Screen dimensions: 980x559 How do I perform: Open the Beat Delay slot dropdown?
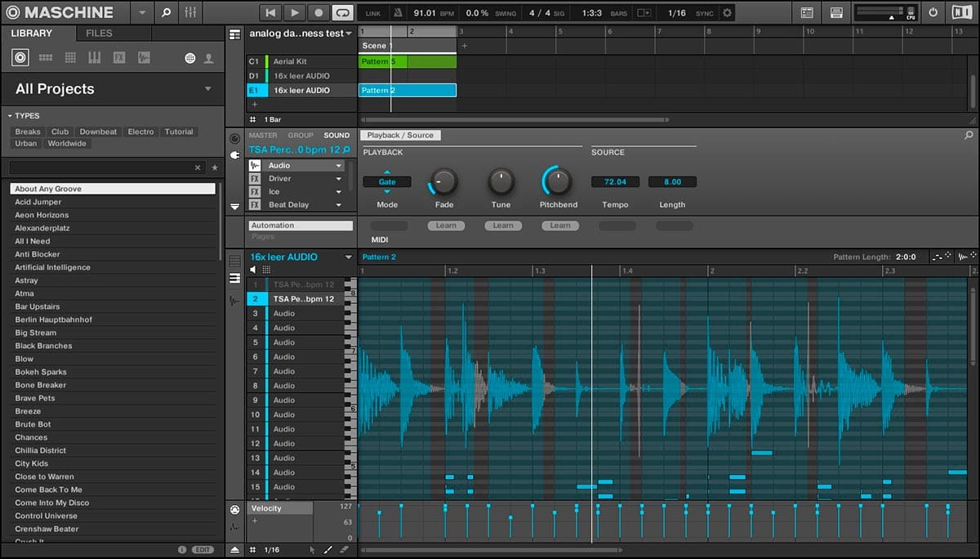338,205
